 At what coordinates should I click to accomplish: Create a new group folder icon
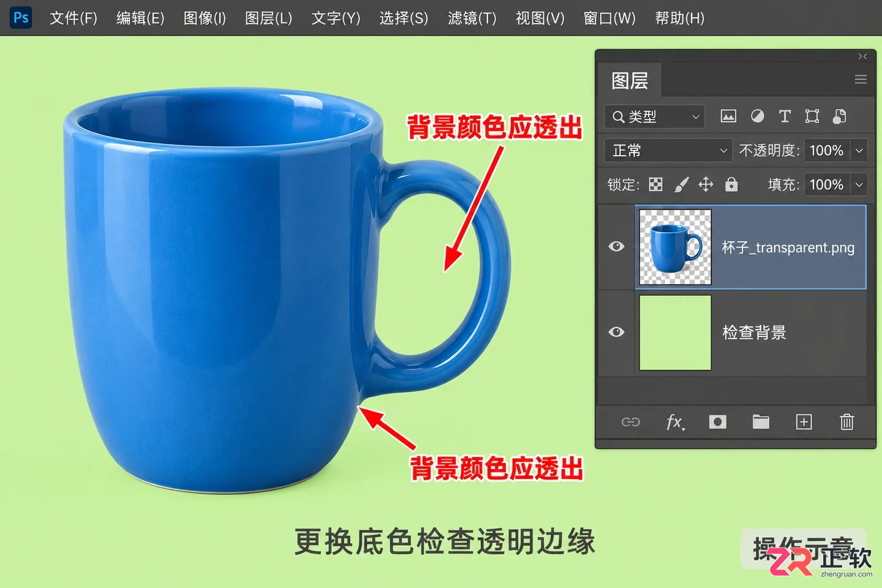tap(761, 422)
